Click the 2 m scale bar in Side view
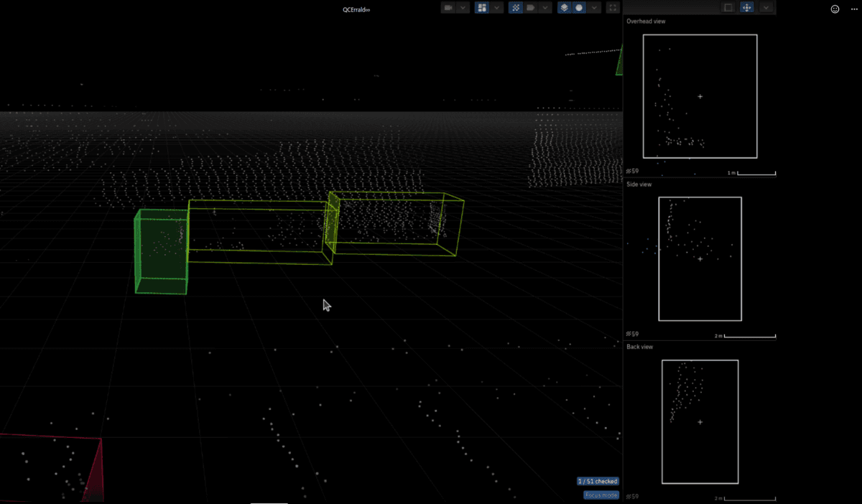 745,335
